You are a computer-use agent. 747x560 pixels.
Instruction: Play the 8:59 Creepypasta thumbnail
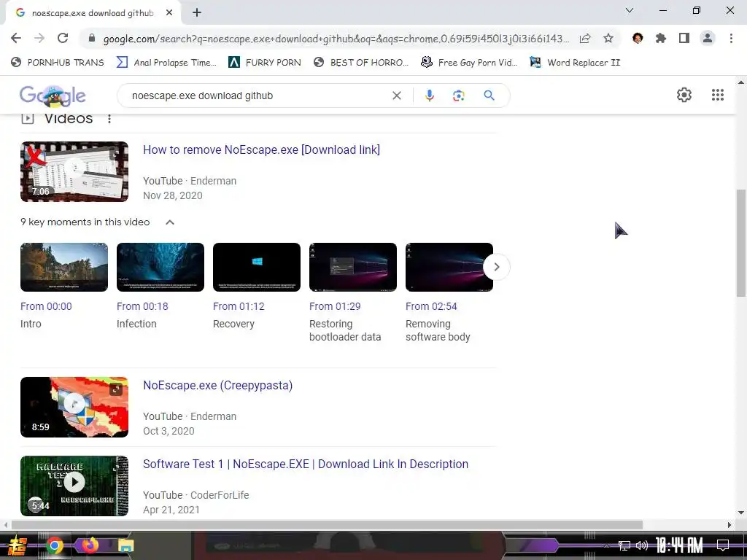click(74, 407)
